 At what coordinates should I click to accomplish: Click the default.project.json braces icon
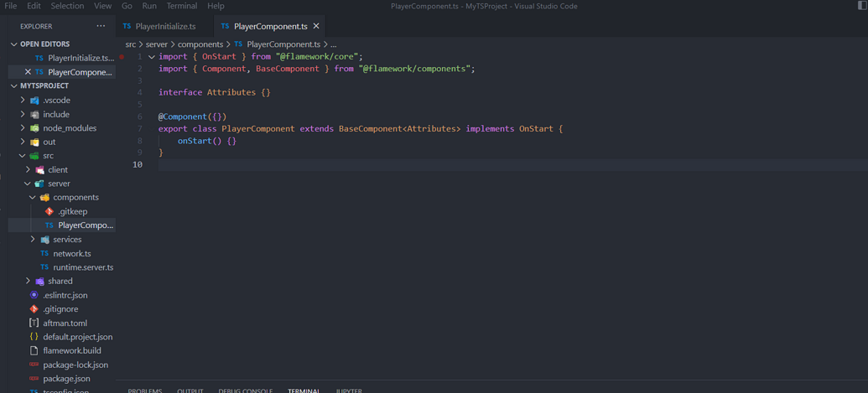pos(34,337)
